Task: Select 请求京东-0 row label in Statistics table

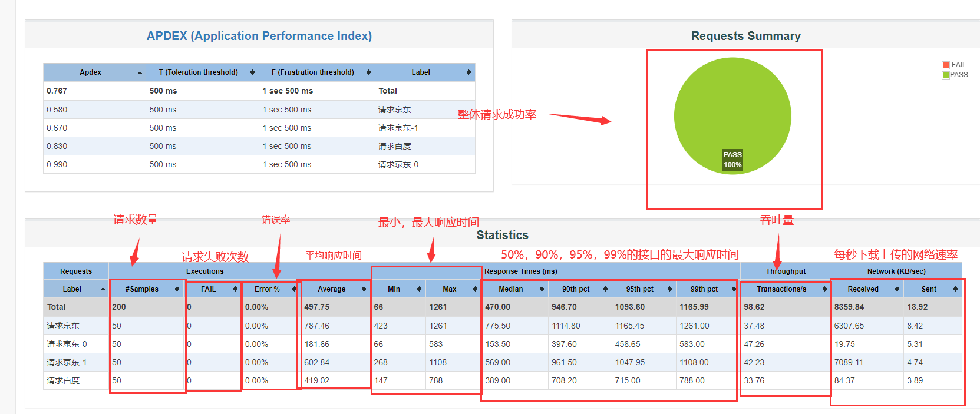Action: click(x=67, y=344)
